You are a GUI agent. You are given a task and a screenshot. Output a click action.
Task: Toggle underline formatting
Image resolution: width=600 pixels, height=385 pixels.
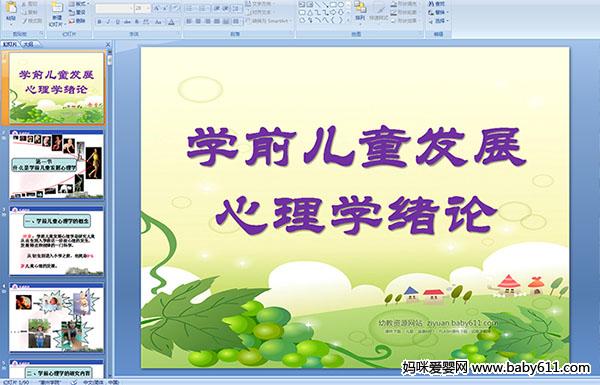pyautogui.click(x=117, y=22)
